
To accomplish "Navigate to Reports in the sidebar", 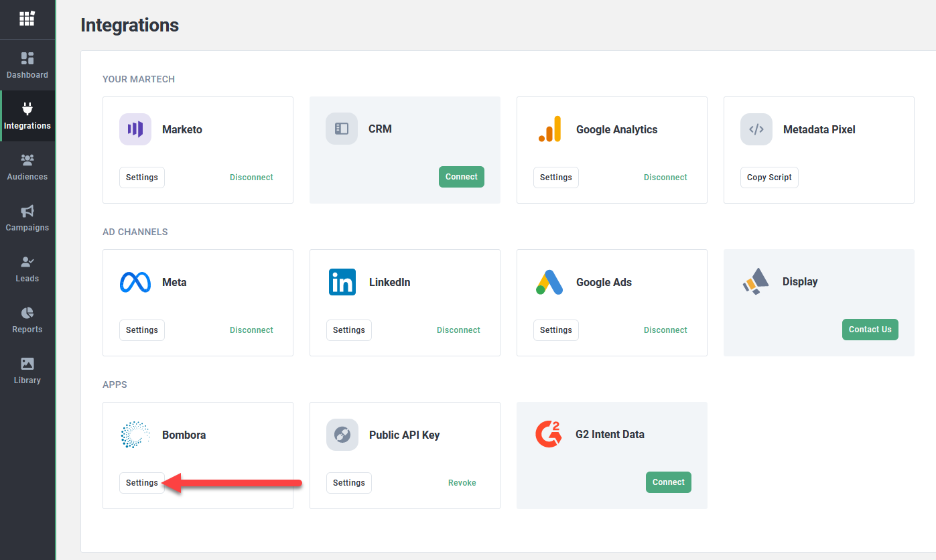I will (27, 320).
